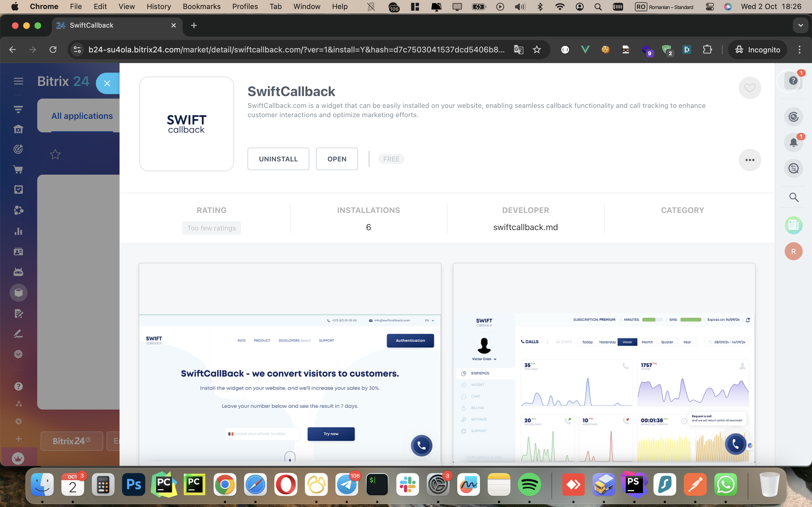Open the notifications bell icon
Screen dimensions: 812x507
pos(793,143)
